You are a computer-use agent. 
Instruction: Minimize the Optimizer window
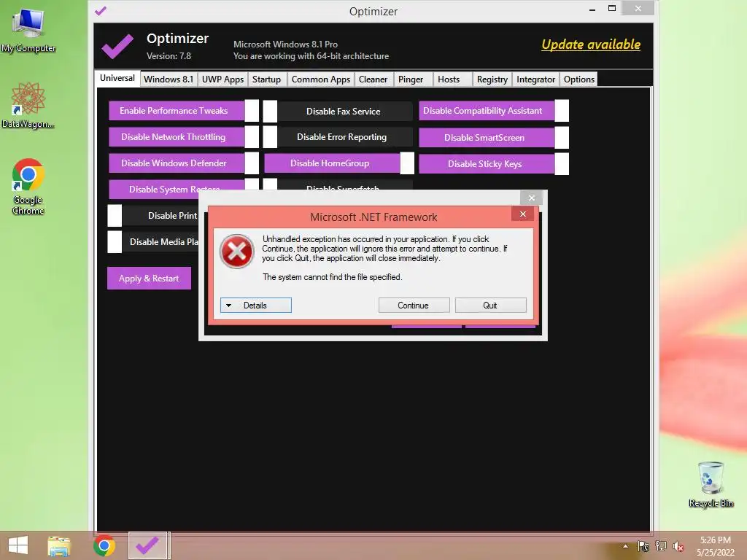click(592, 9)
